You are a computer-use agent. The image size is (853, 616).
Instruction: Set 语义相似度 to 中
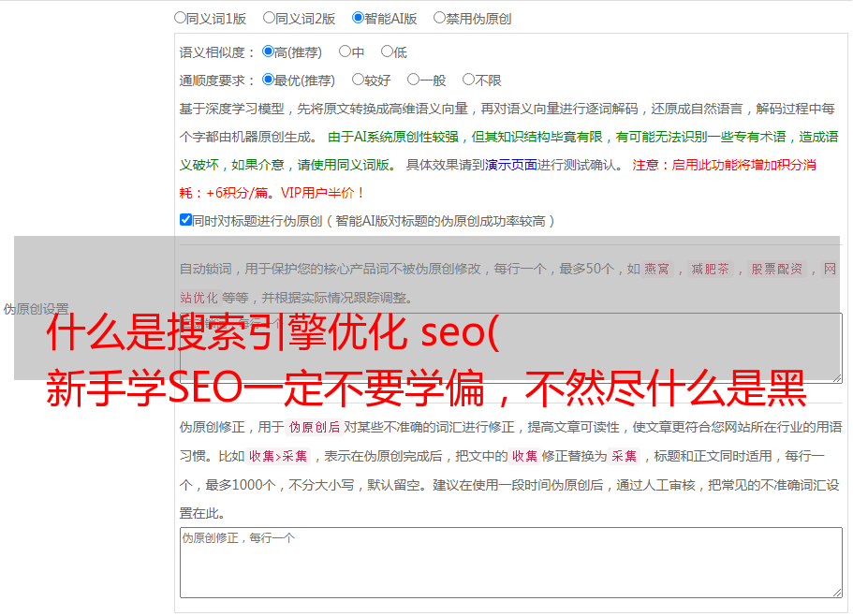[x=345, y=51]
